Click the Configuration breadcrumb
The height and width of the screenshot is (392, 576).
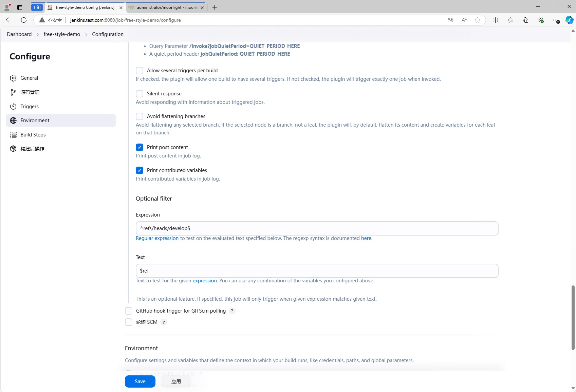click(x=108, y=34)
